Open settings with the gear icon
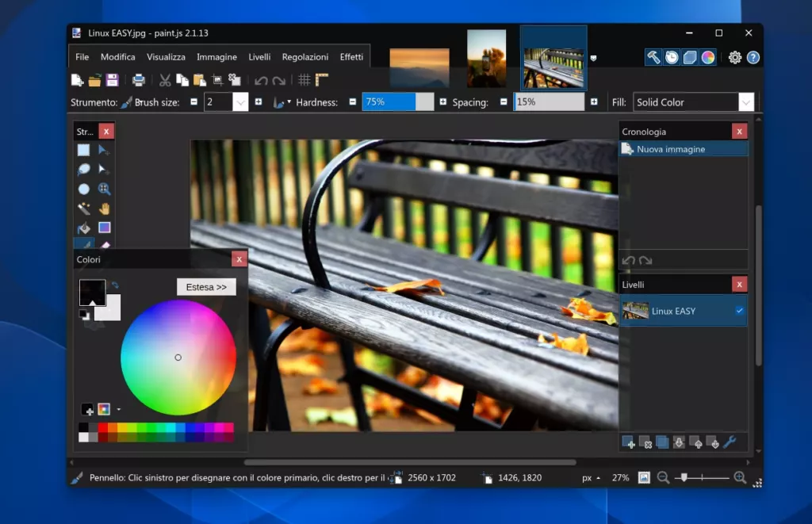This screenshot has width=812, height=524. click(735, 58)
